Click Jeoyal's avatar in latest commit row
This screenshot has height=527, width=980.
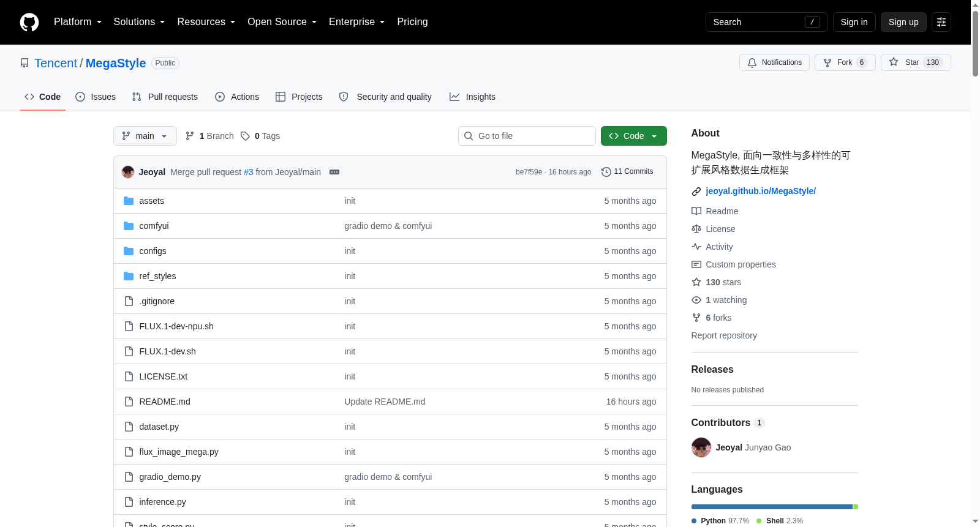(x=128, y=172)
